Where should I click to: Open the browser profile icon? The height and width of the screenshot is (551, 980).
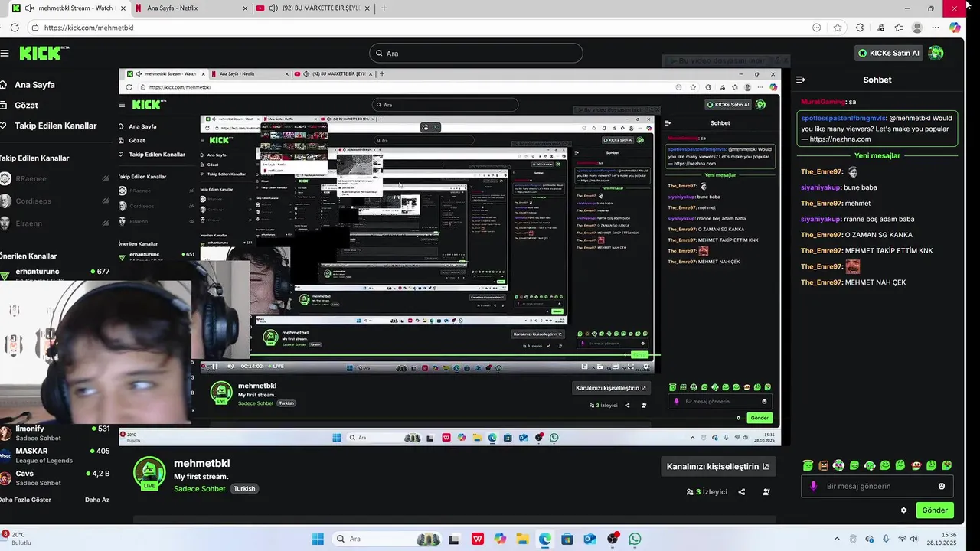[917, 28]
